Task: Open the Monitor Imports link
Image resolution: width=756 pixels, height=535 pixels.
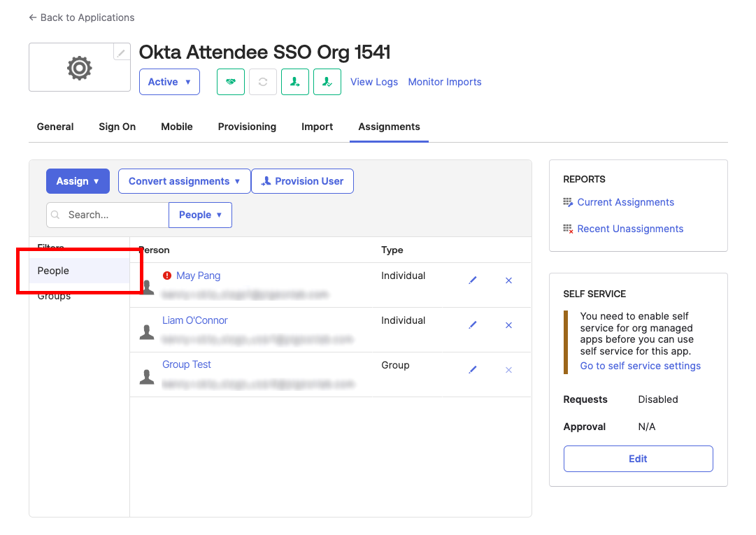Action: [445, 82]
